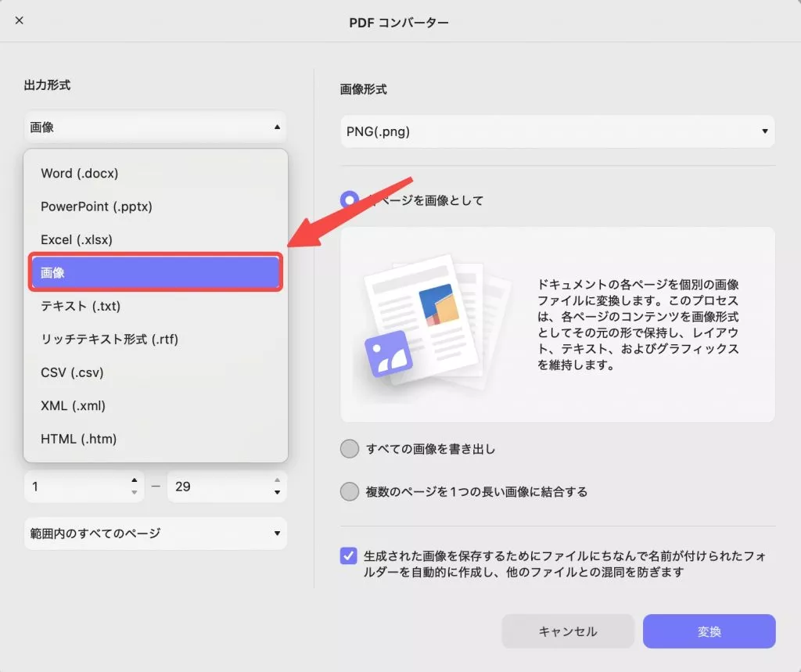801x672 pixels.
Task: Choose 複数のページを1つの長い画像に結合する
Action: 350,491
